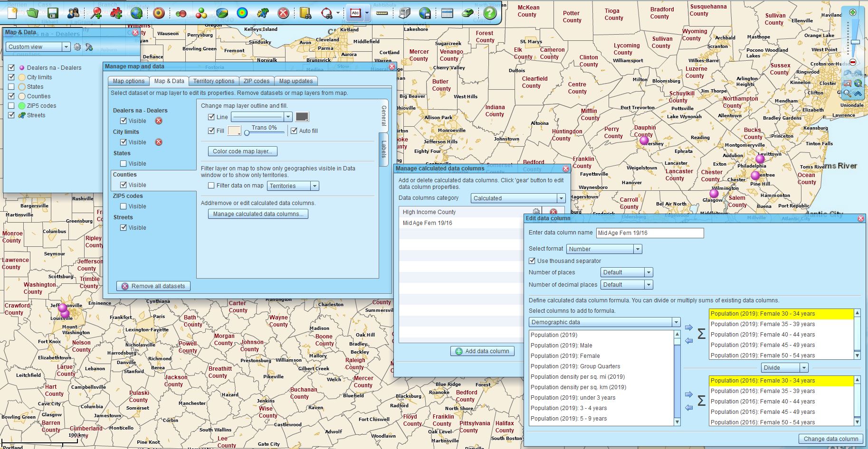Switch to the Map options tab
Screen dimensions: 868x449
pyautogui.click(x=128, y=81)
